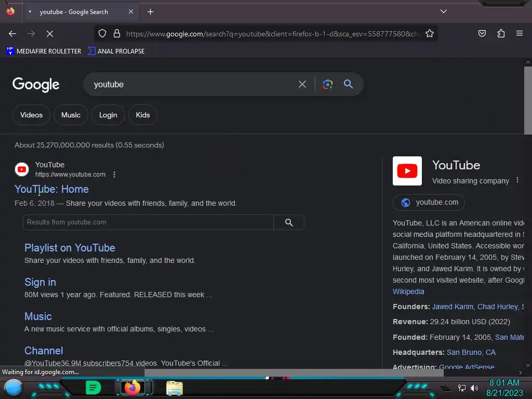Open the Channel sitelink
The width and height of the screenshot is (532, 399).
pos(44,351)
